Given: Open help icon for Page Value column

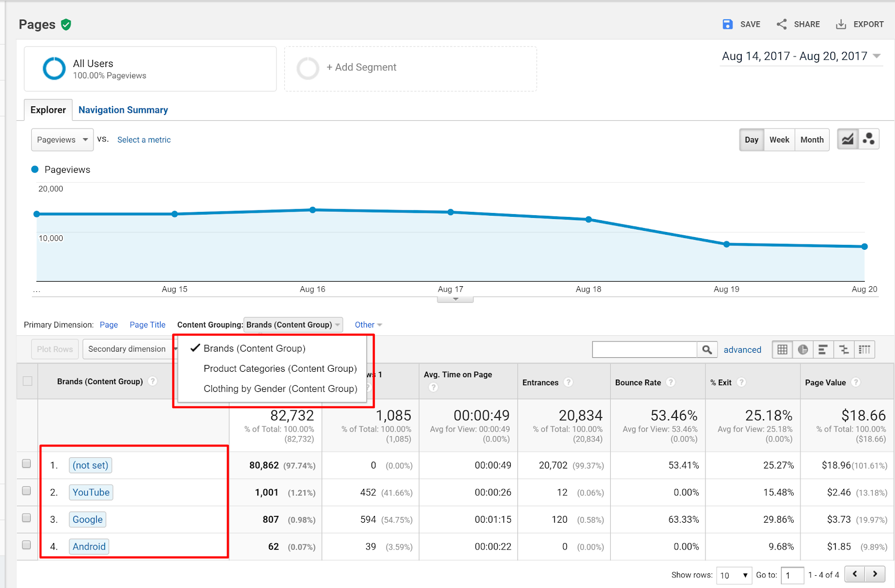Looking at the screenshot, I should pyautogui.click(x=855, y=382).
